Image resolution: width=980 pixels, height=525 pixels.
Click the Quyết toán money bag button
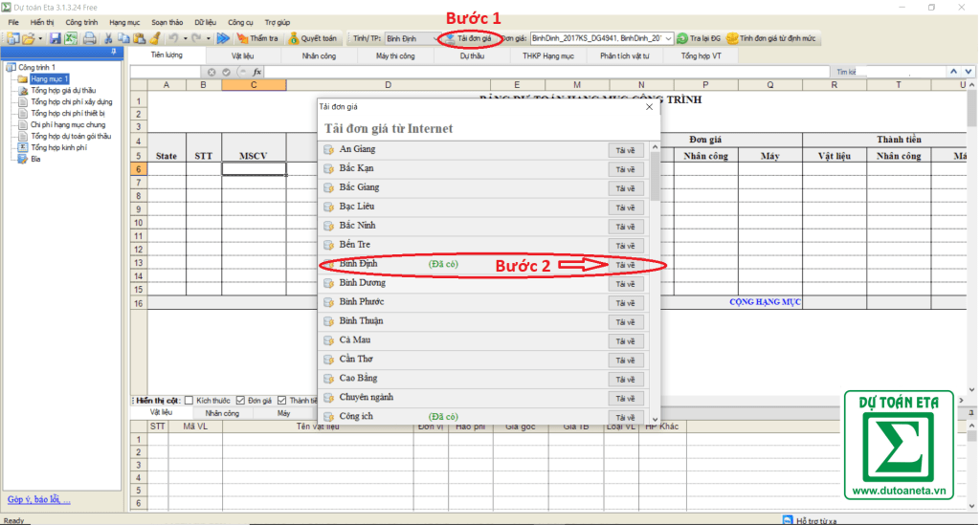click(313, 38)
